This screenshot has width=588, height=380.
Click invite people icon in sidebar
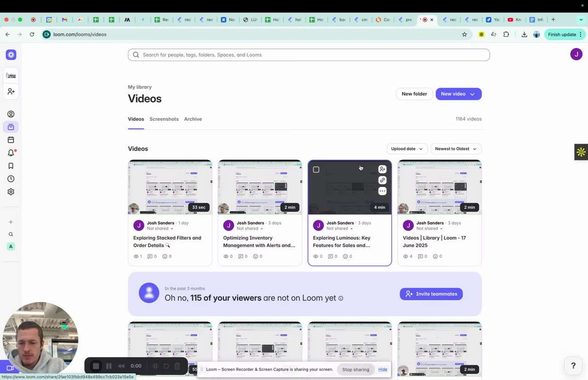(x=11, y=92)
